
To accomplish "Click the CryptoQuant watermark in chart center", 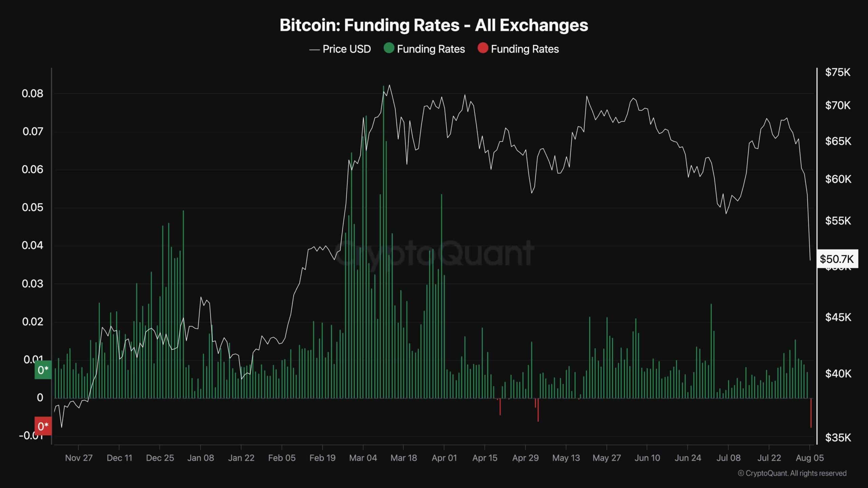I will 434,253.
